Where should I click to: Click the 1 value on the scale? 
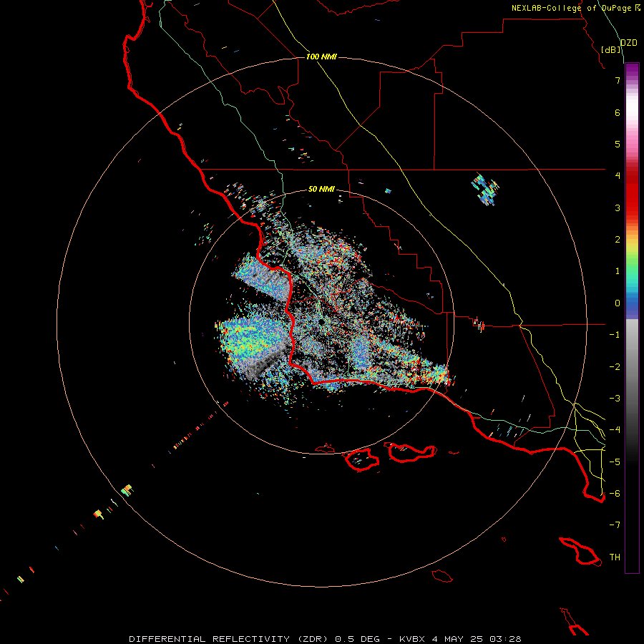click(618, 271)
